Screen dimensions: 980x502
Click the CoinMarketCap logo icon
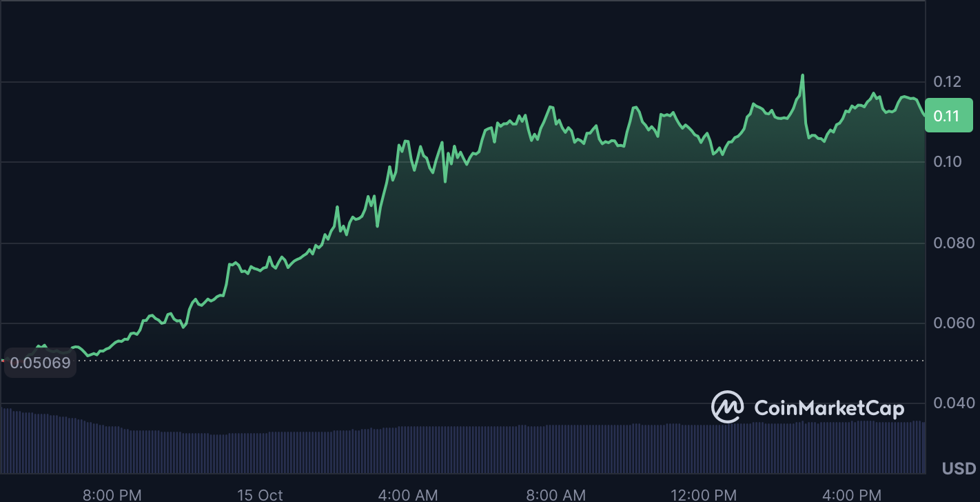tap(727, 407)
